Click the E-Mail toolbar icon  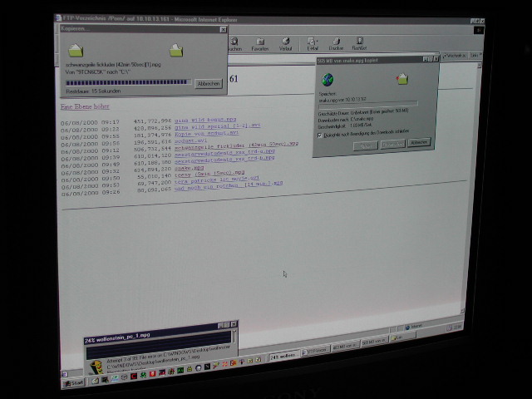[313, 43]
